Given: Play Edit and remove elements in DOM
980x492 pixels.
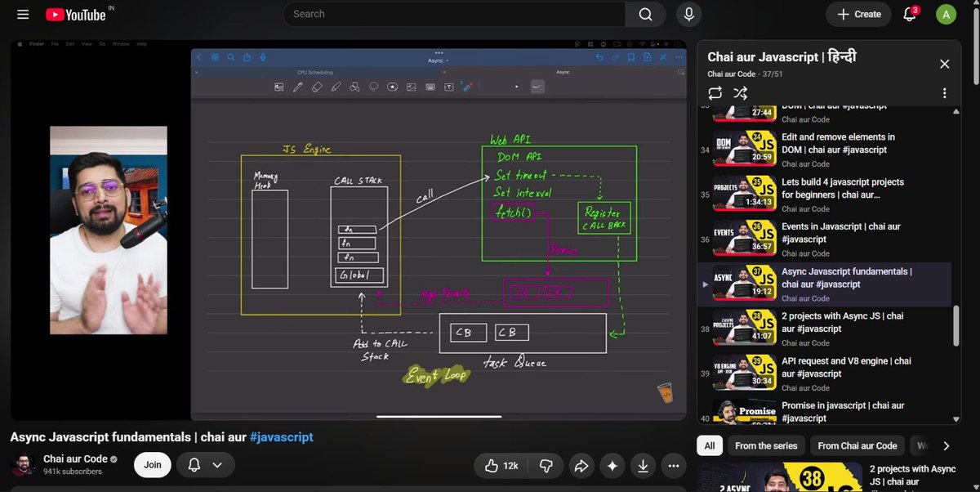Looking at the screenshot, I should tap(823, 150).
